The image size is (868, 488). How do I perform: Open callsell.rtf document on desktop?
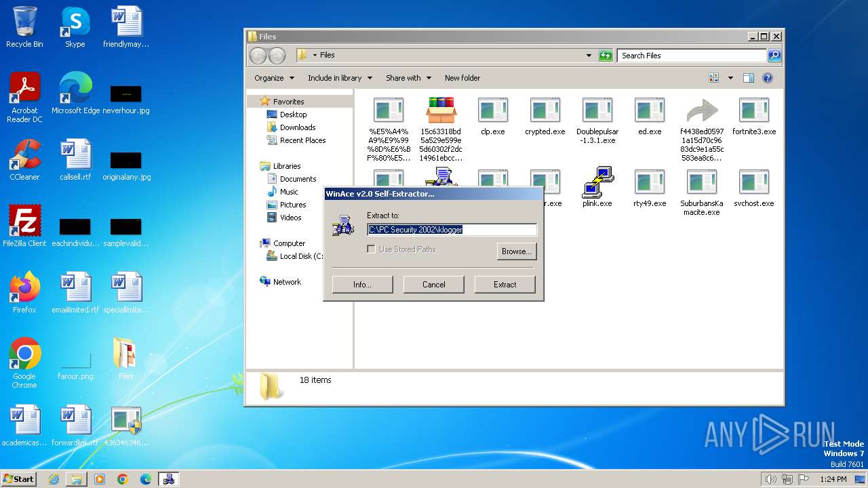point(75,160)
